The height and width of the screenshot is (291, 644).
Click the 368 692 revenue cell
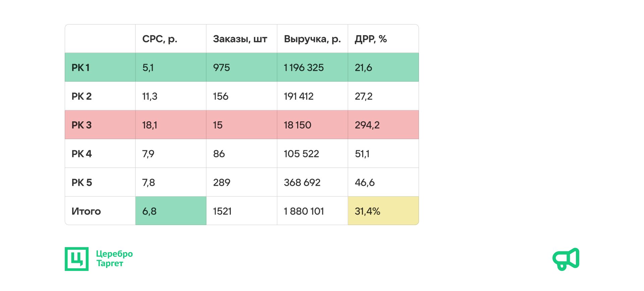(302, 182)
